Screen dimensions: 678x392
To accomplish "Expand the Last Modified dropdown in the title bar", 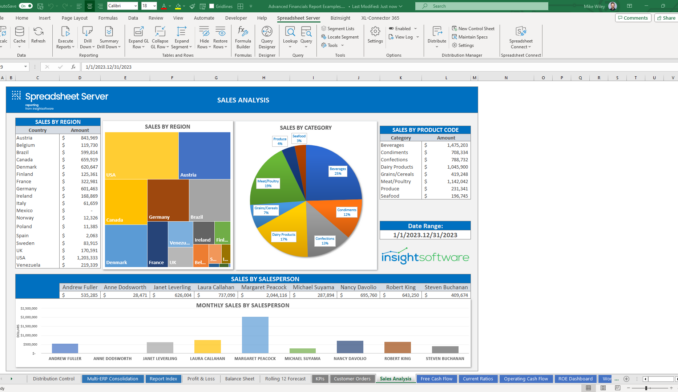I will [x=400, y=6].
